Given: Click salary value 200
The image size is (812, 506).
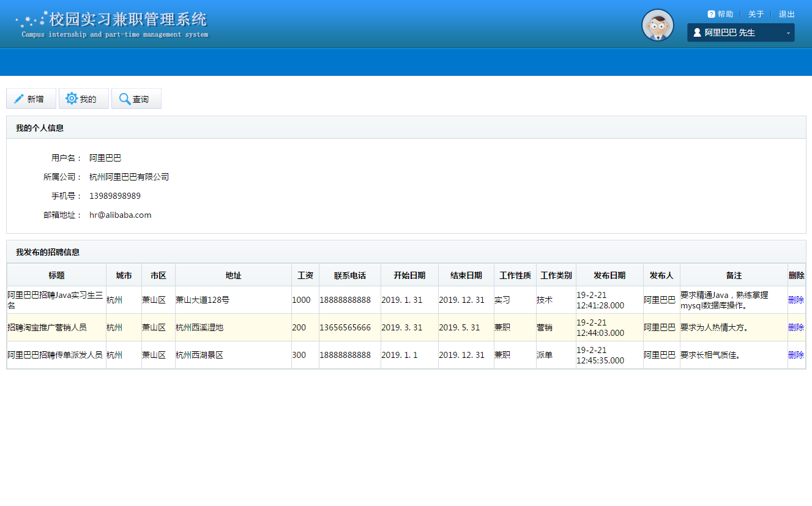Looking at the screenshot, I should tap(299, 327).
